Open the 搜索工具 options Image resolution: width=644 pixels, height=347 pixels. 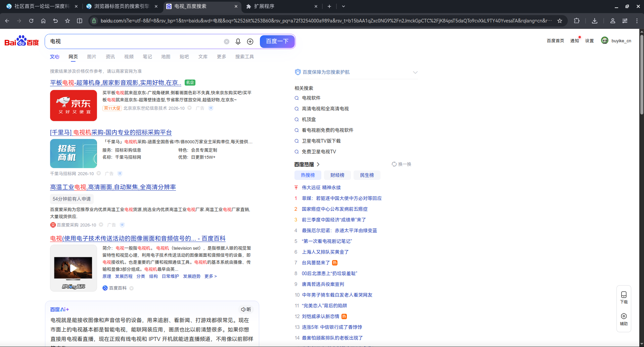click(244, 57)
